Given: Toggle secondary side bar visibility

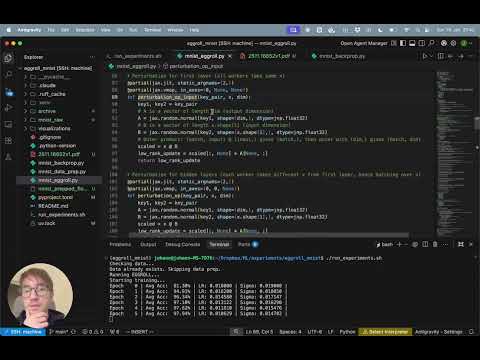Looking at the screenshot, I should coord(422,43).
